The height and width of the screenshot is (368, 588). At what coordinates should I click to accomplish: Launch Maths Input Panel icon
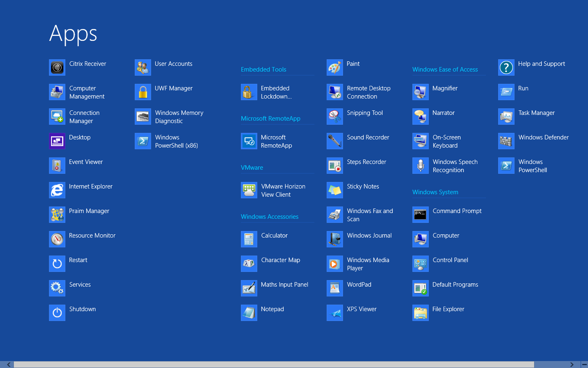[249, 288]
